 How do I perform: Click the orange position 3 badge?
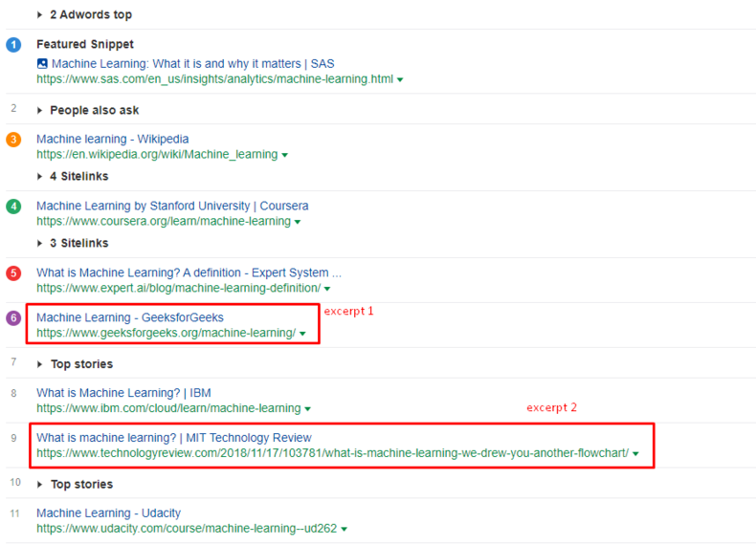coord(13,140)
